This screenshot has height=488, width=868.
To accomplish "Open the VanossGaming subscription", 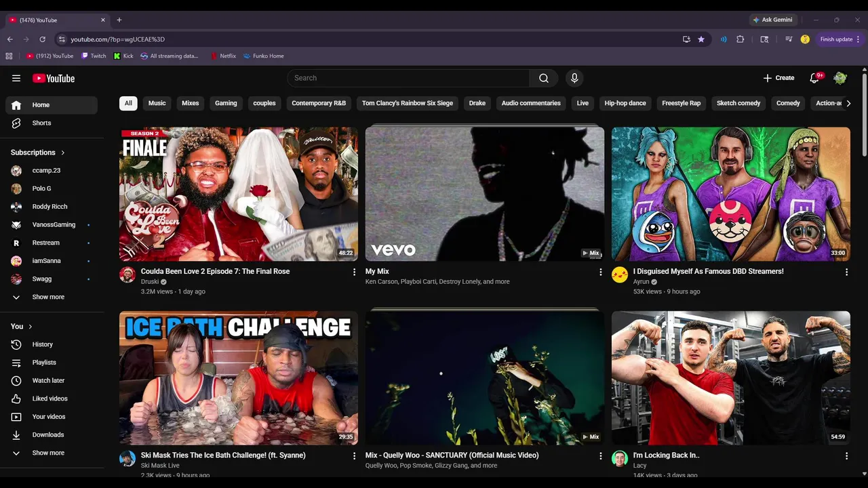I will pos(52,224).
